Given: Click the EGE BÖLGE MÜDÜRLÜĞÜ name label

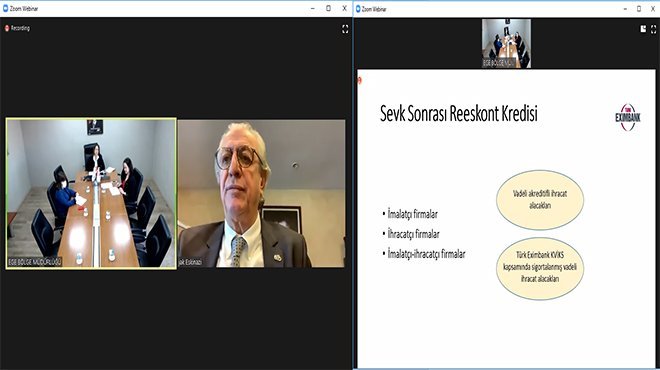Looking at the screenshot, I should (35, 262).
